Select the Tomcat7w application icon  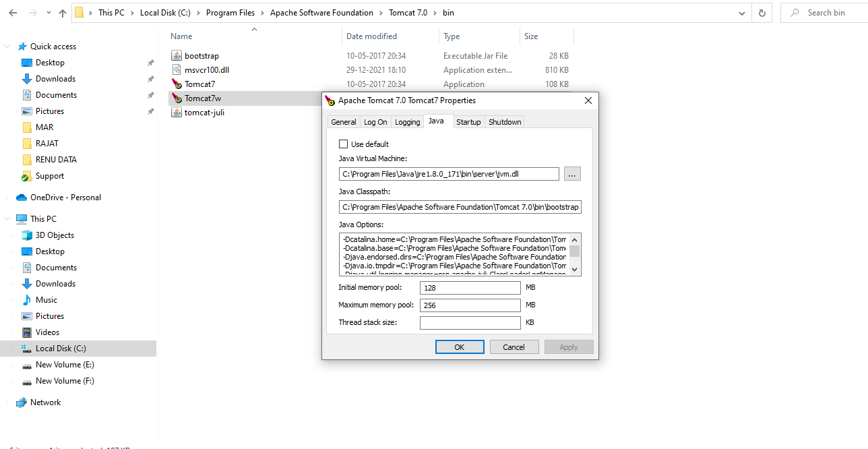tap(177, 98)
